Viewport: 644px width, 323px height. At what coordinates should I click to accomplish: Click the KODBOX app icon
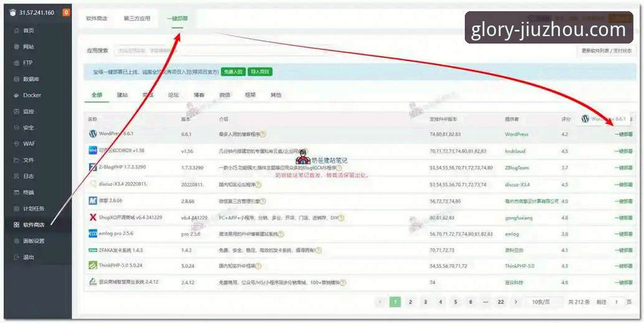[x=93, y=151]
